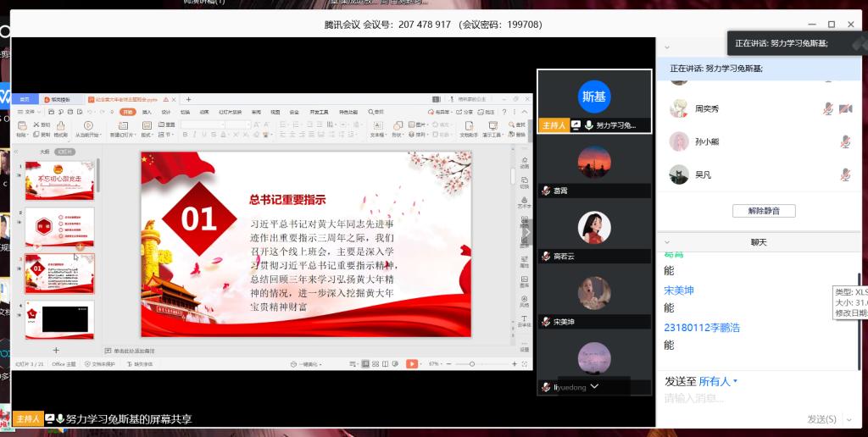The image size is (868, 437).
Task: Toggle bold formatting in WPS ribbon
Action: tap(184, 135)
